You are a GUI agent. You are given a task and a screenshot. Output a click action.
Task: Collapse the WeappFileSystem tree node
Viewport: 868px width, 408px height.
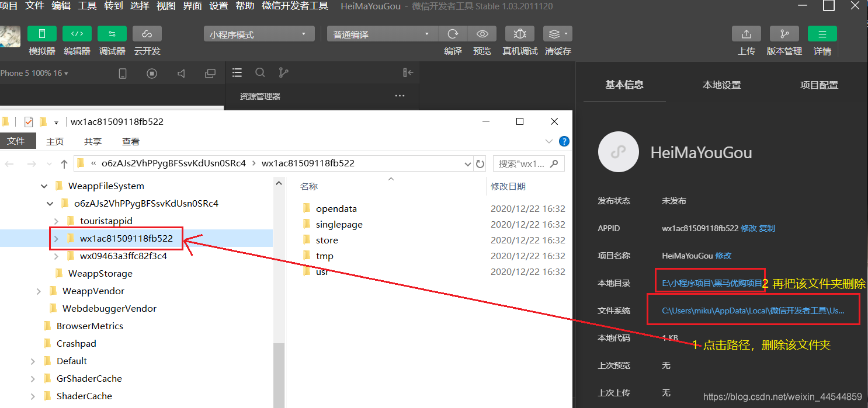click(44, 186)
